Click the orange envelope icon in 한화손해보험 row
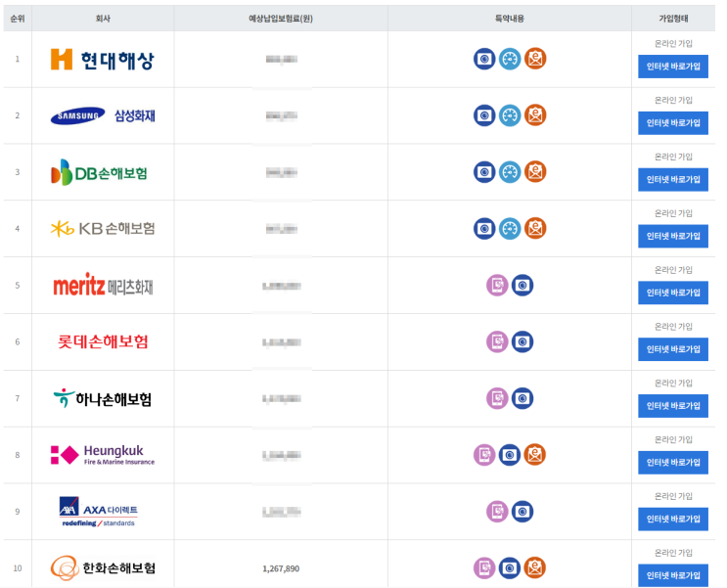Image resolution: width=727 pixels, height=588 pixels. coord(535,568)
